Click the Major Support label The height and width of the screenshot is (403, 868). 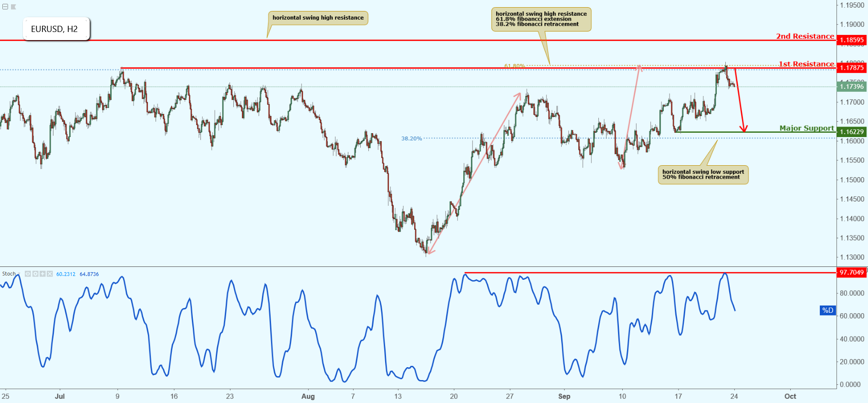(x=807, y=128)
